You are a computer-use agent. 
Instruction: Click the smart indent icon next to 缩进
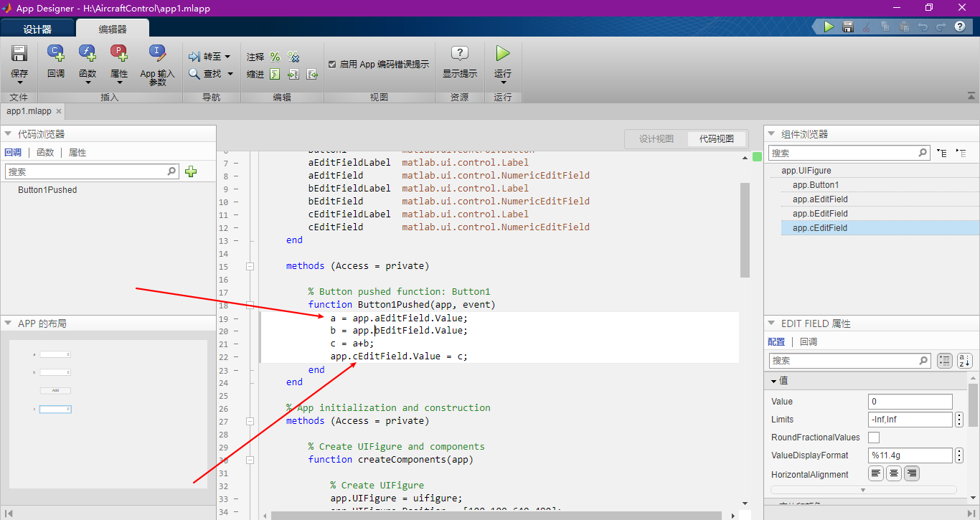pos(275,75)
